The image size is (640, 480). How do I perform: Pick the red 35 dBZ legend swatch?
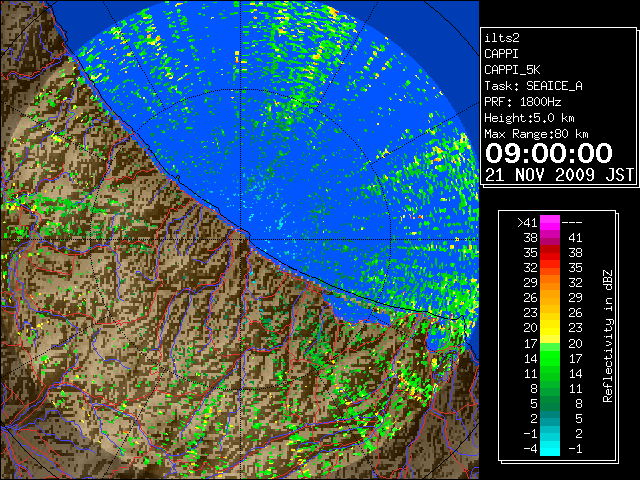coord(550,253)
